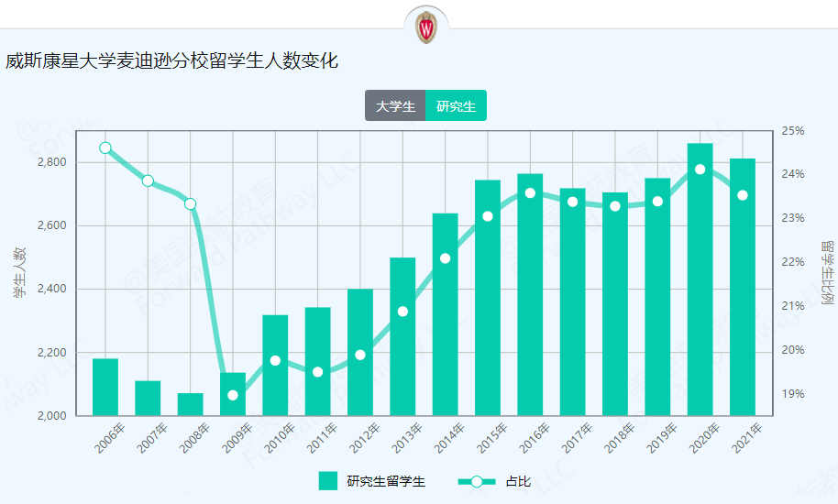Viewport: 838px width, 504px height.
Task: Click the 21% right axis label
Action: (792, 306)
